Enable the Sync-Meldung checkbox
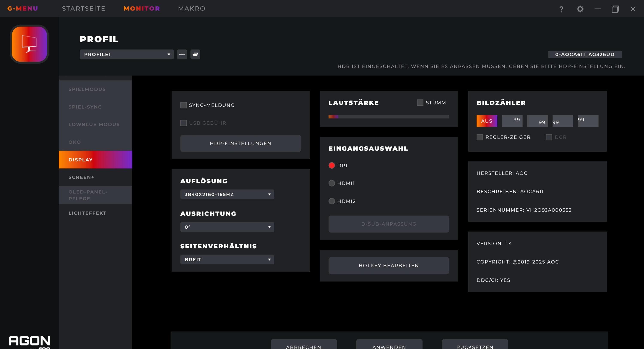This screenshot has width=644, height=349. click(184, 105)
